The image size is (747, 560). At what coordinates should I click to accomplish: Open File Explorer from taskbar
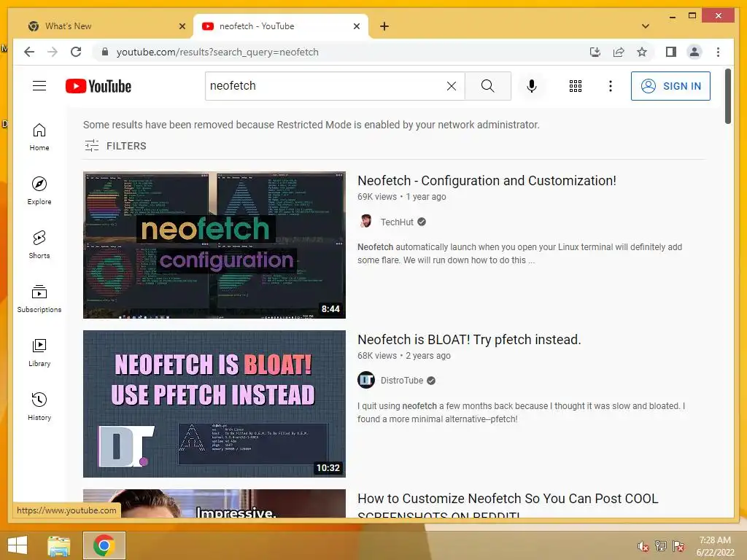pyautogui.click(x=59, y=545)
